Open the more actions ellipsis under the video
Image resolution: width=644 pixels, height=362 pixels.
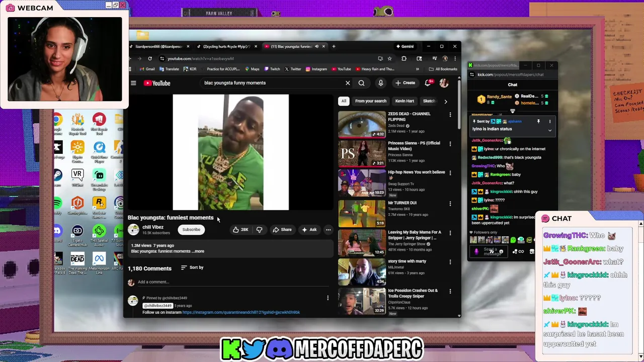point(328,230)
